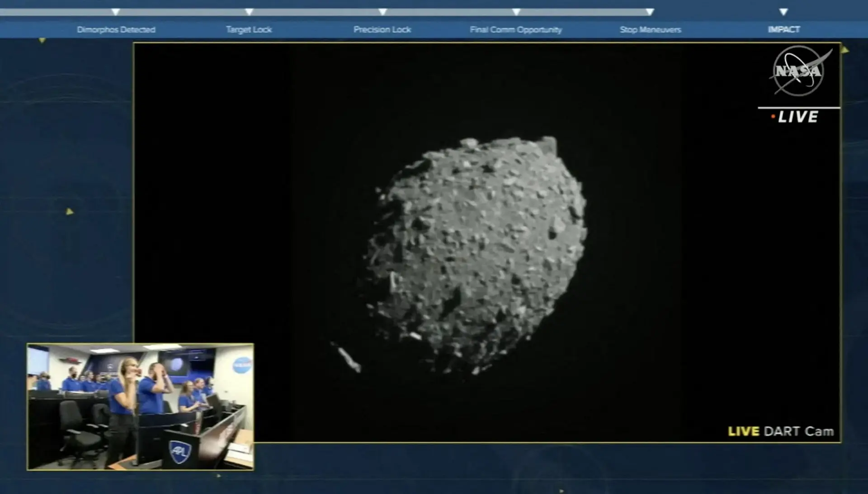This screenshot has height=494, width=868.
Task: Toggle the LIVE label under the NASA logo
Action: 798,117
